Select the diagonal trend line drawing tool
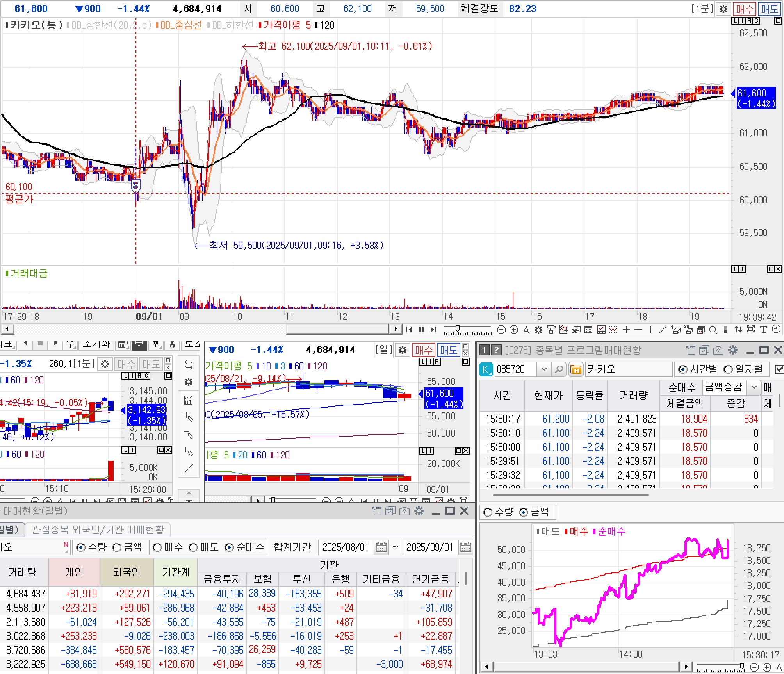 [663, 330]
